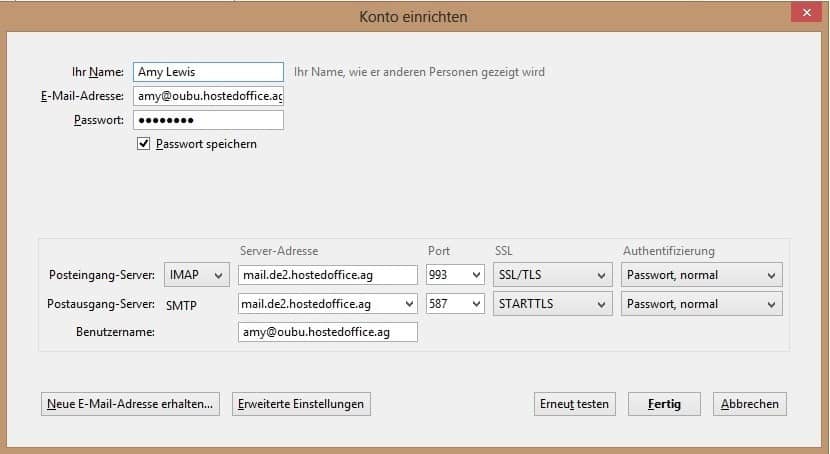This screenshot has width=830, height=454.
Task: Click the Authentifizierung column header
Action: coord(669,251)
